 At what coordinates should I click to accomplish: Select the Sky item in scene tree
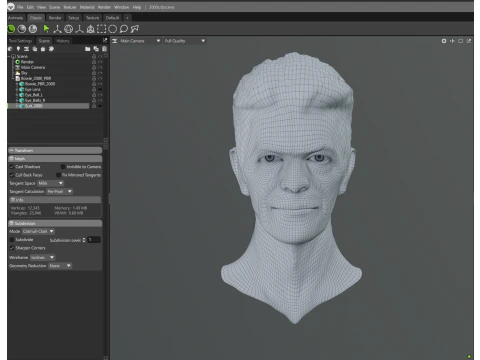coord(24,73)
